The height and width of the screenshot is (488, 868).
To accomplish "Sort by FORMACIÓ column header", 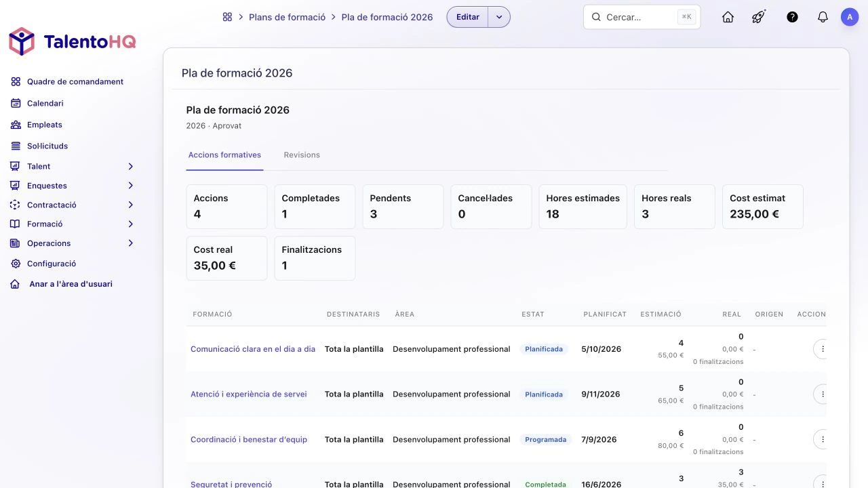I will click(212, 314).
